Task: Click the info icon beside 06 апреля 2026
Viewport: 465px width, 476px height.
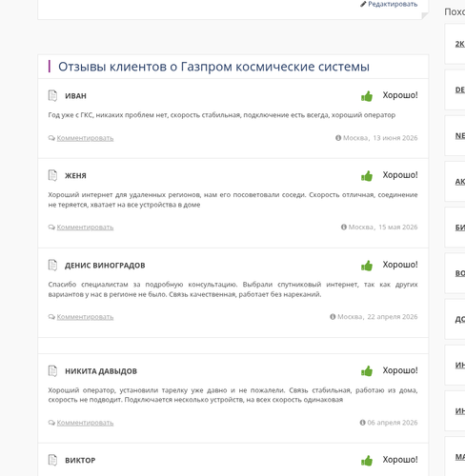Action: [362, 423]
